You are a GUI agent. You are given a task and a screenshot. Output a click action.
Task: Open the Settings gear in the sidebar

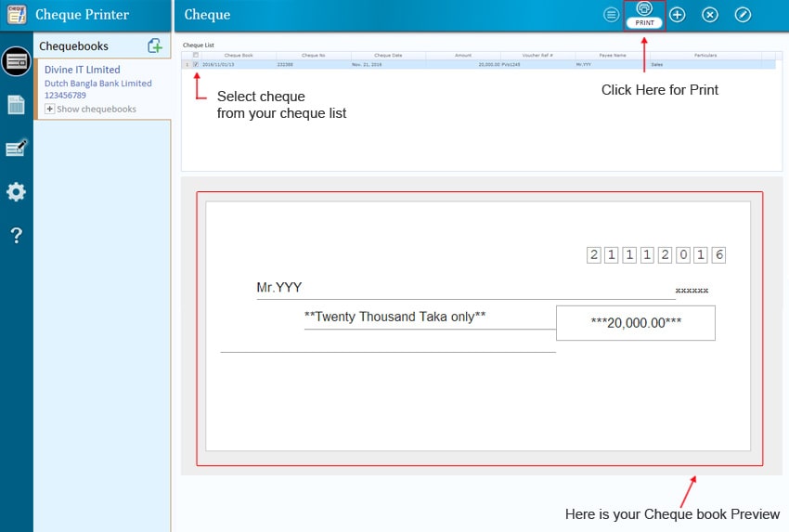click(x=16, y=192)
